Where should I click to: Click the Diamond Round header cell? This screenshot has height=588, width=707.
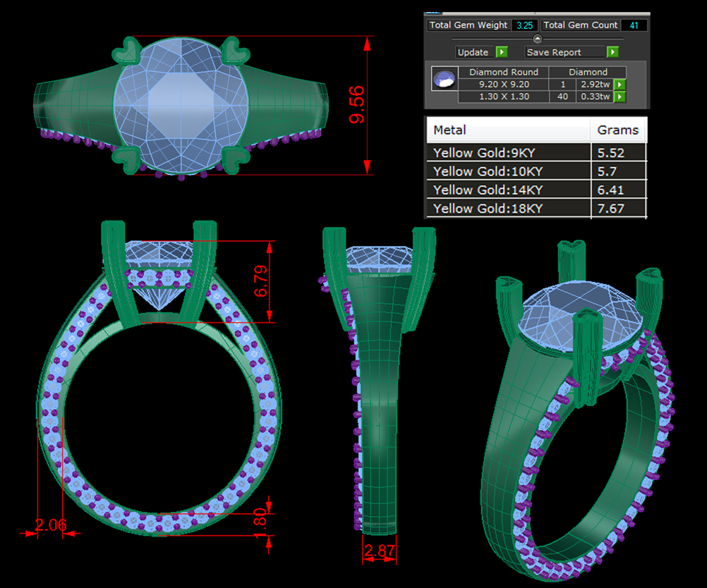(503, 72)
